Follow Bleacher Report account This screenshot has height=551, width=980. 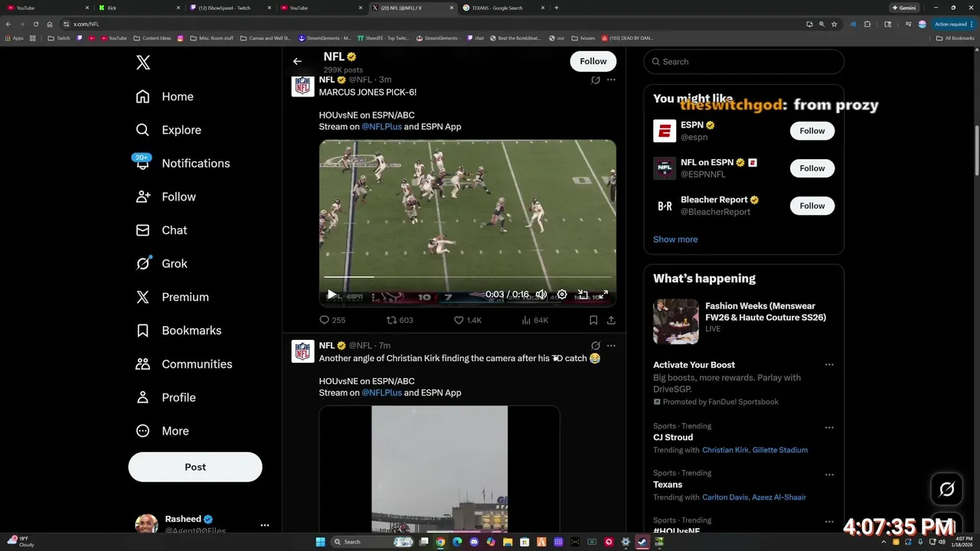(812, 206)
